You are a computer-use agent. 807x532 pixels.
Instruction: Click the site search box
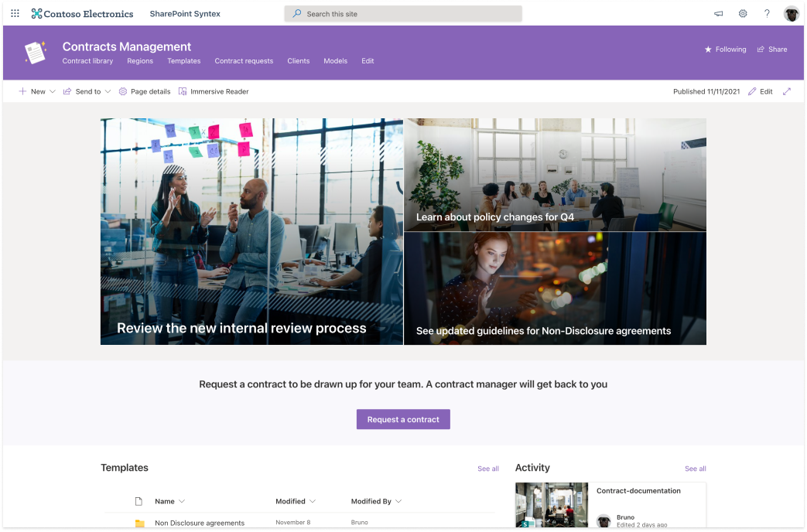pos(403,14)
